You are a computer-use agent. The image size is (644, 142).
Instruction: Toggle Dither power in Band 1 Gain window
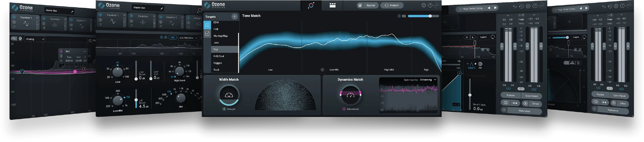coord(525,104)
